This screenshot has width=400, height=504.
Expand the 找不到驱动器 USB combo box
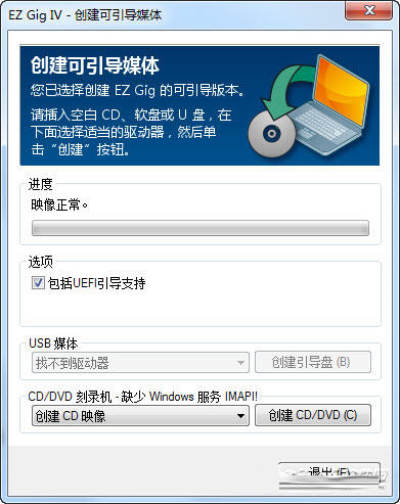pos(141,362)
